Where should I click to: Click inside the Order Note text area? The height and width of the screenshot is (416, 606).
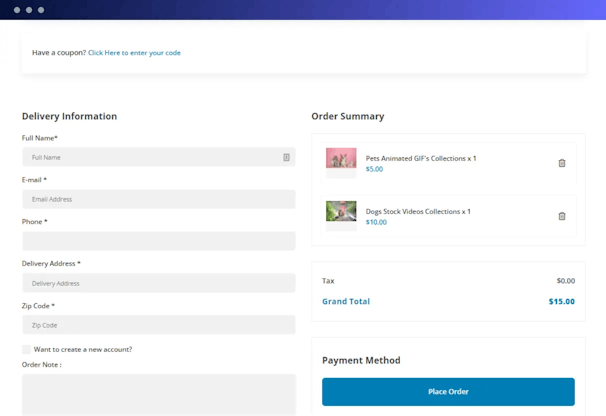(x=158, y=394)
